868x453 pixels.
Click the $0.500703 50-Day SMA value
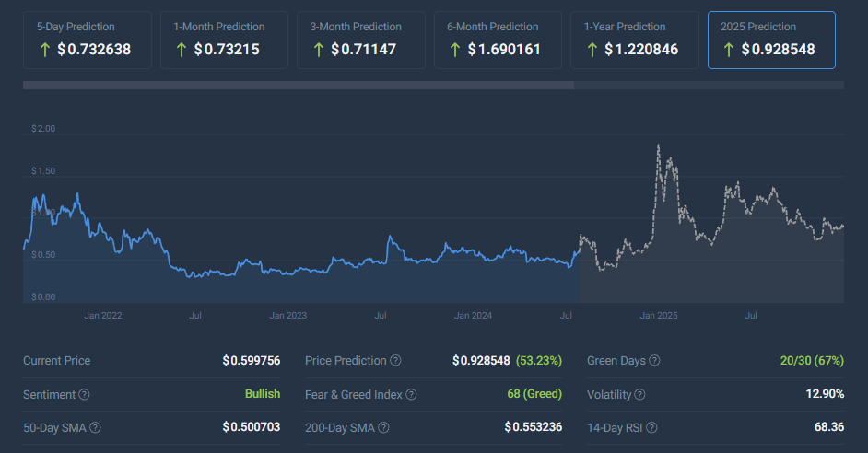tap(252, 427)
